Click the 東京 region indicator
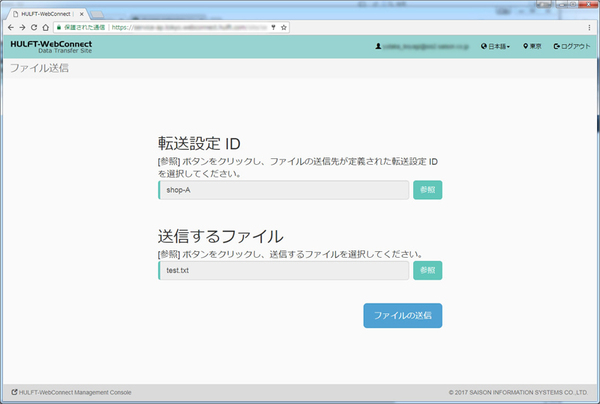Viewport: 600px width, 404px height. 532,46
